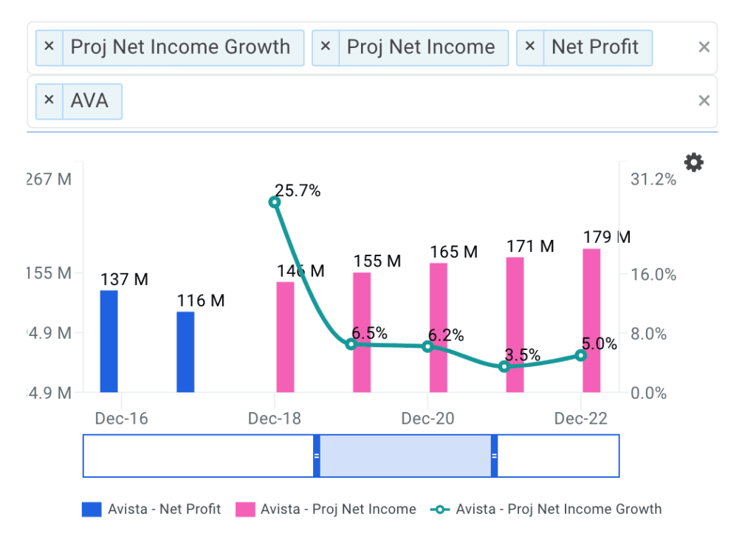Click the 25.7% growth data point
The height and width of the screenshot is (542, 756).
click(x=275, y=202)
